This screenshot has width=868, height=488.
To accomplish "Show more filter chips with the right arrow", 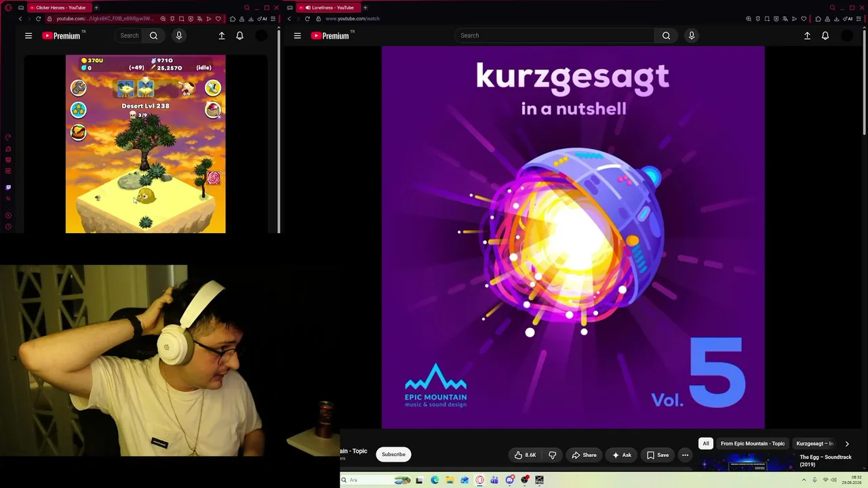I will [x=847, y=444].
